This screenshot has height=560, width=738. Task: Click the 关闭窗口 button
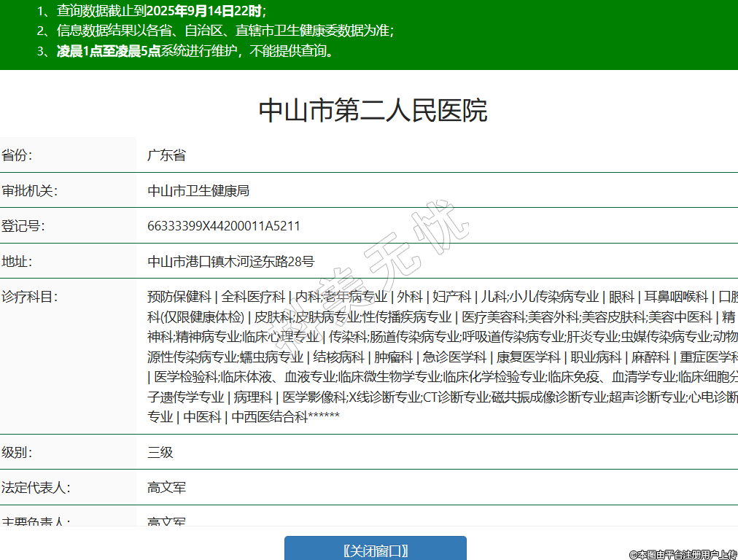pyautogui.click(x=375, y=550)
